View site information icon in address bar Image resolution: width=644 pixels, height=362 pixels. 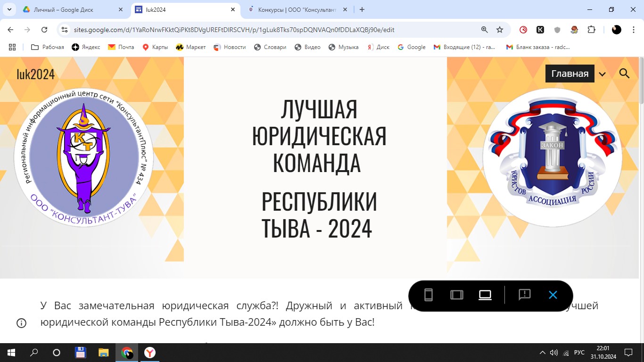[65, 30]
